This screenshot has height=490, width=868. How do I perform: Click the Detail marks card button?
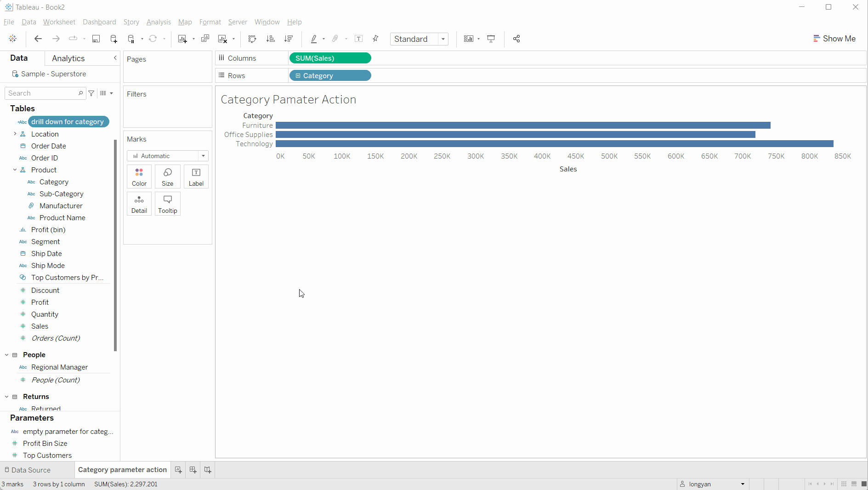(x=139, y=204)
